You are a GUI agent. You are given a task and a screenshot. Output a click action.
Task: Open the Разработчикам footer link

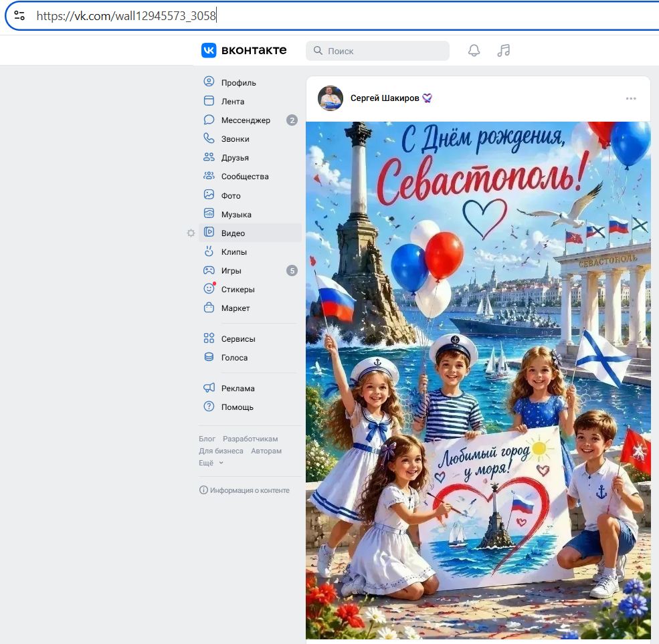click(x=250, y=439)
